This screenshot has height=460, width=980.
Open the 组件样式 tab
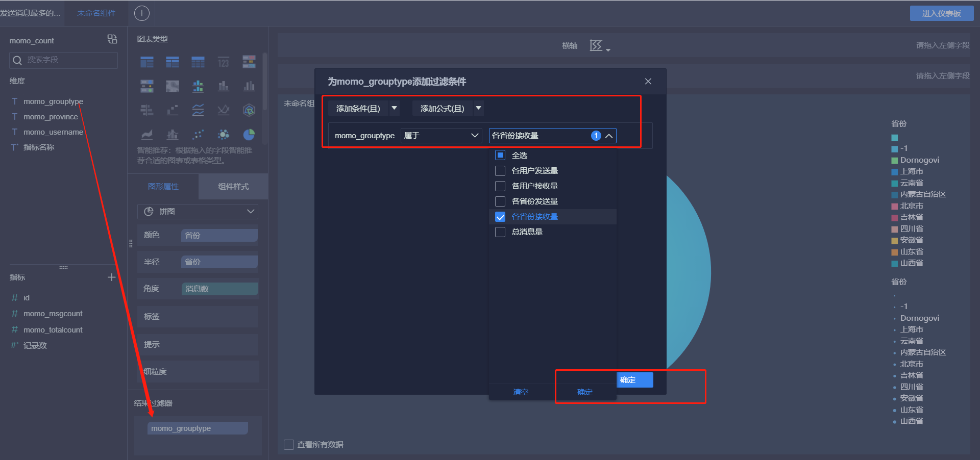click(x=233, y=186)
